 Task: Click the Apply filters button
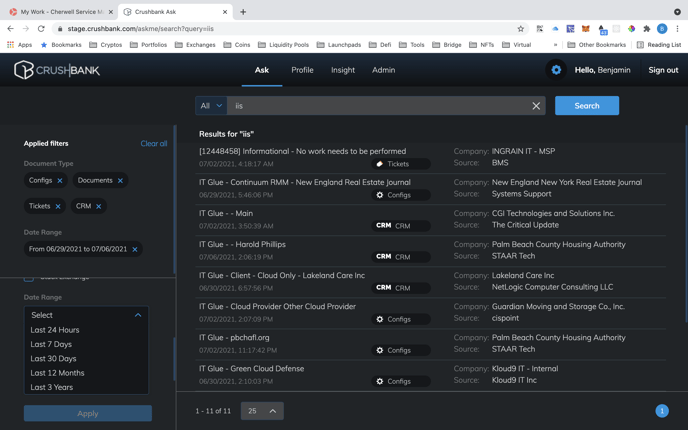[88, 413]
